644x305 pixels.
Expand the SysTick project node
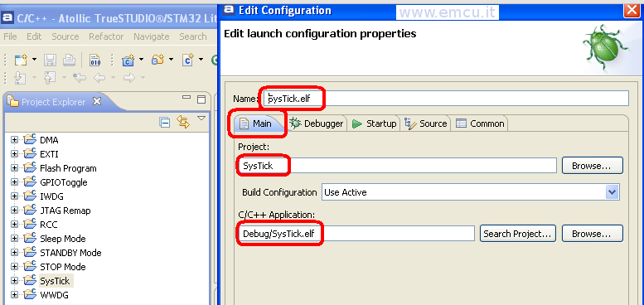(15, 281)
